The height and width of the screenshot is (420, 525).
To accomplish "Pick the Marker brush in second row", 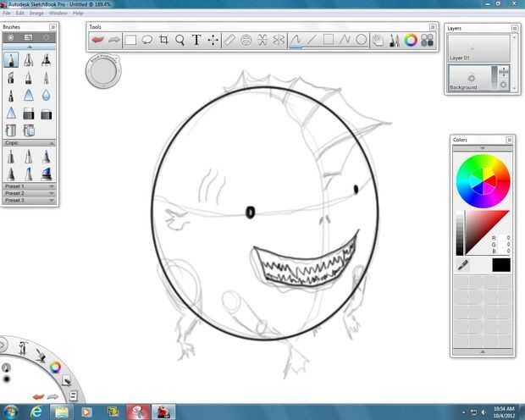I will tap(11, 78).
